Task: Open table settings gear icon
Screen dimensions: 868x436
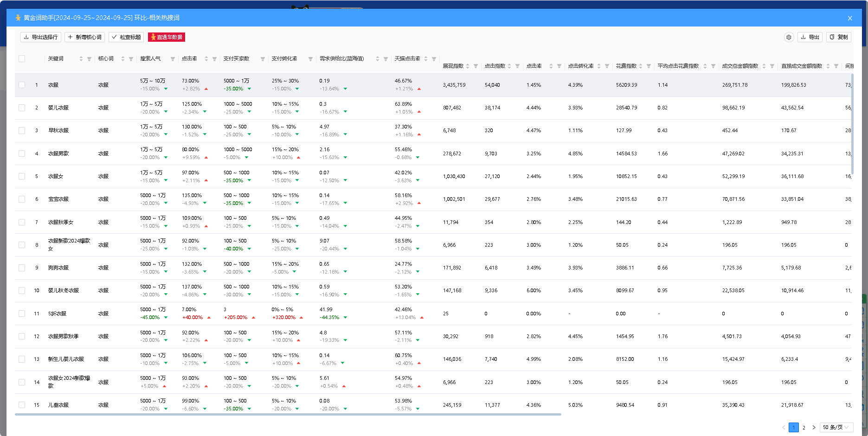Action: (789, 37)
